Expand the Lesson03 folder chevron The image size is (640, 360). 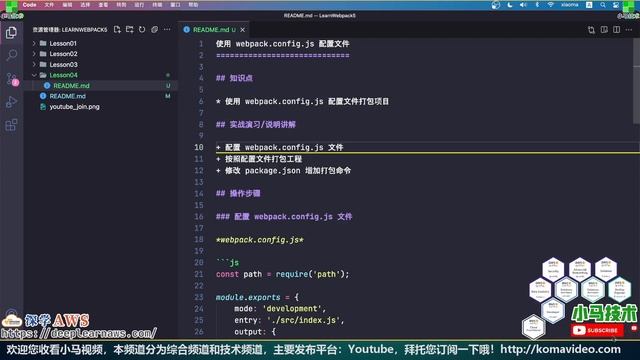click(x=34, y=64)
